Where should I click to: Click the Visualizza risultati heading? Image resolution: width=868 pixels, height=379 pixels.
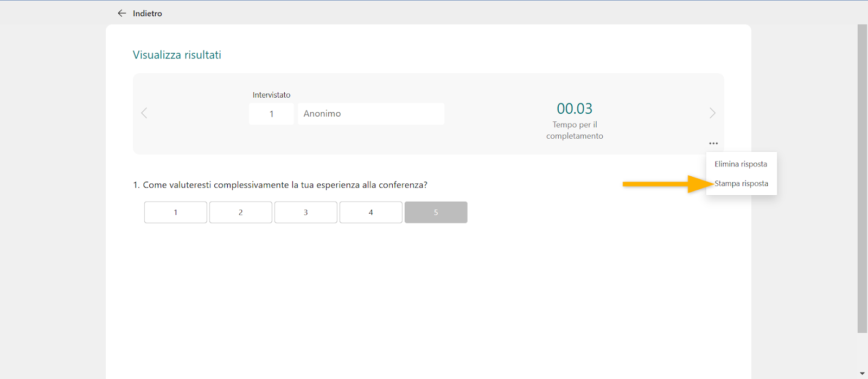177,55
